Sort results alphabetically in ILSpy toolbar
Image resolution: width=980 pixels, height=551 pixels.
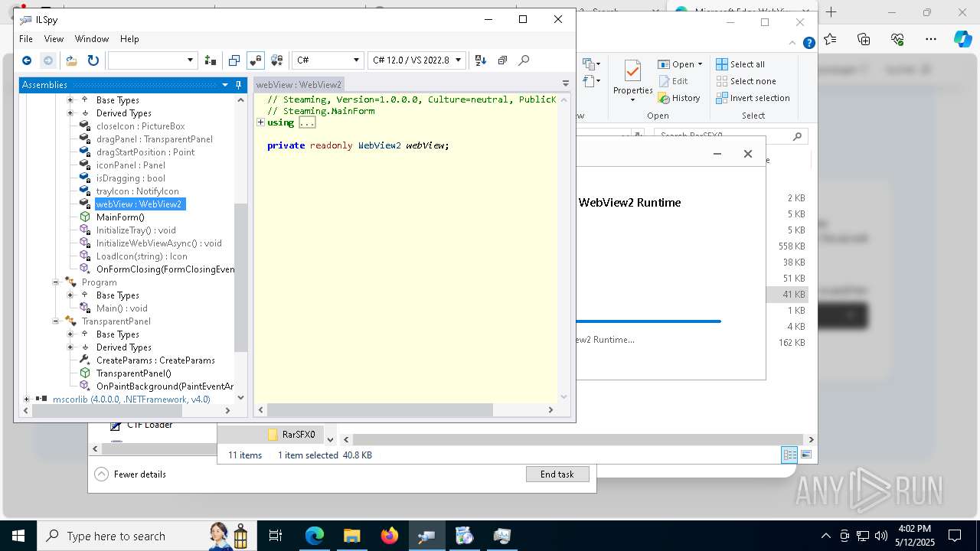[x=480, y=60]
